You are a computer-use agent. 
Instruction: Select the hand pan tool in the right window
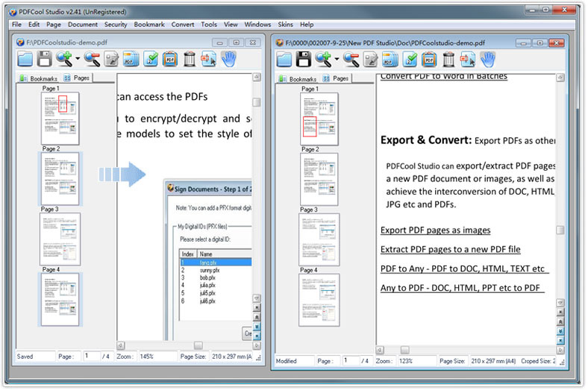488,60
